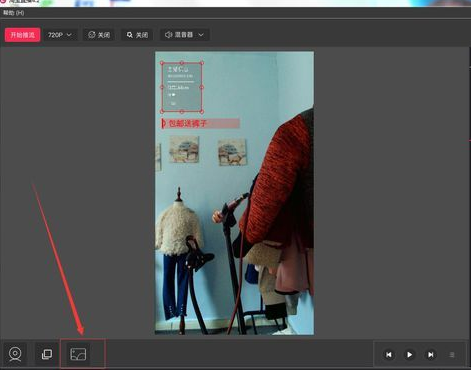This screenshot has height=370, width=471.
Task: Click the multi-window copy icon
Action: click(x=47, y=354)
